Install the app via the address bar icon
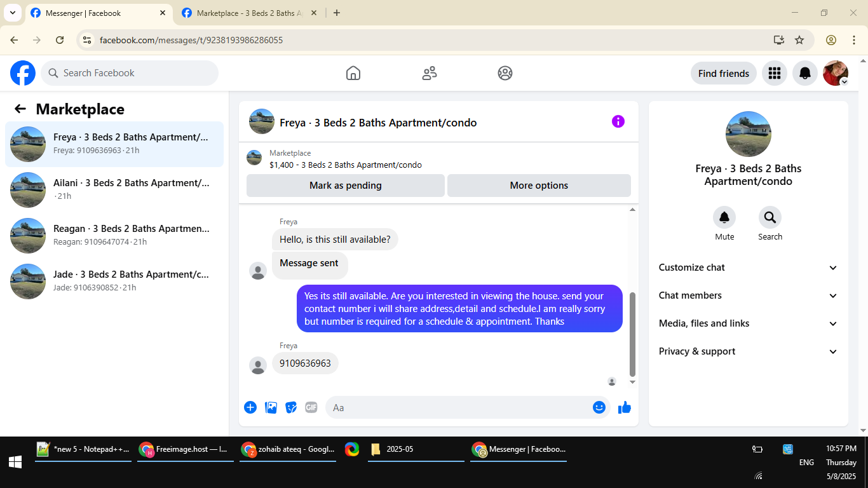 tap(779, 40)
